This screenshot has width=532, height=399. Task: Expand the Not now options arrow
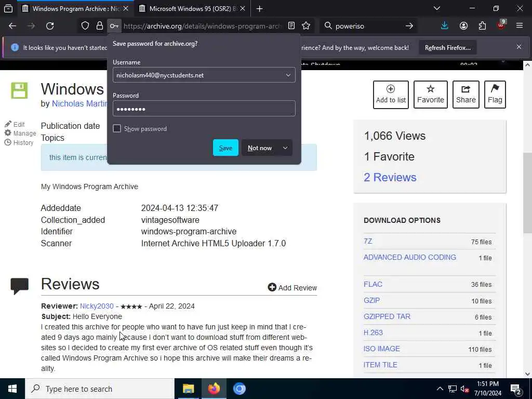tap(285, 148)
